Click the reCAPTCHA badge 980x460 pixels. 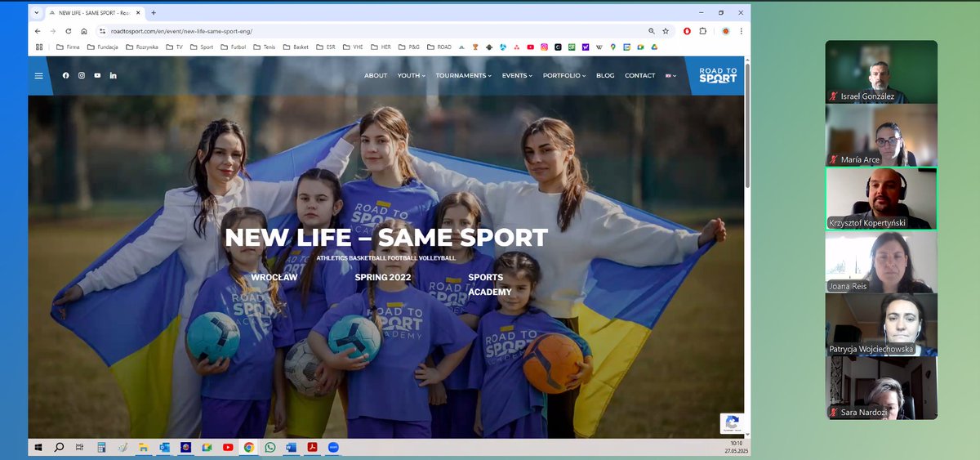click(732, 423)
